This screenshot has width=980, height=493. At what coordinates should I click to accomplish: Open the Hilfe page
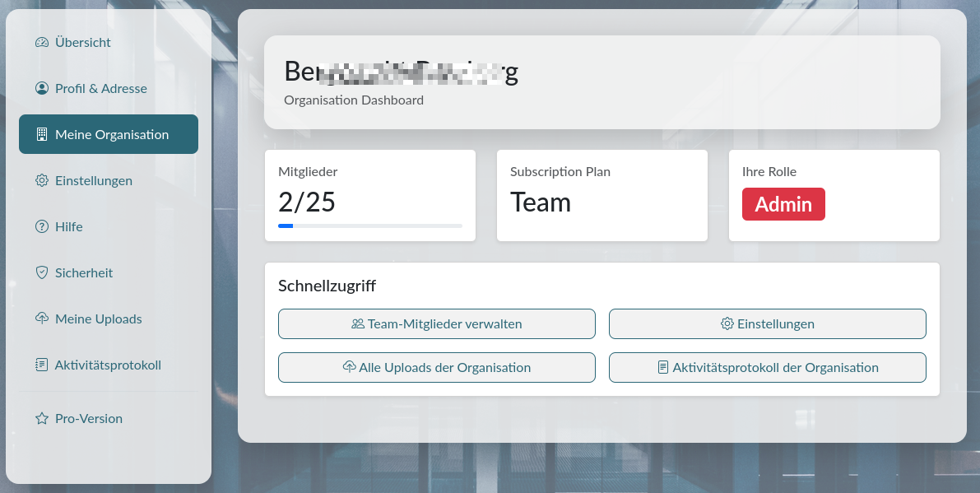pos(109,227)
